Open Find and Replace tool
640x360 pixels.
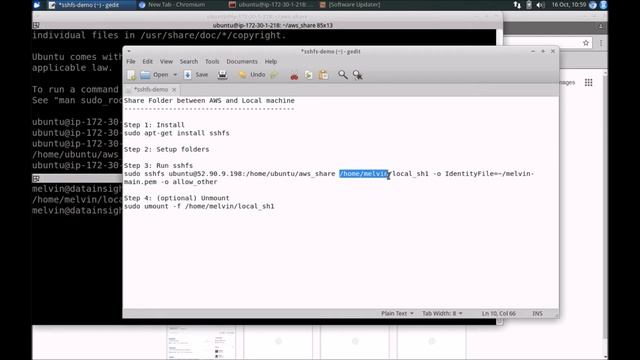tap(358, 75)
